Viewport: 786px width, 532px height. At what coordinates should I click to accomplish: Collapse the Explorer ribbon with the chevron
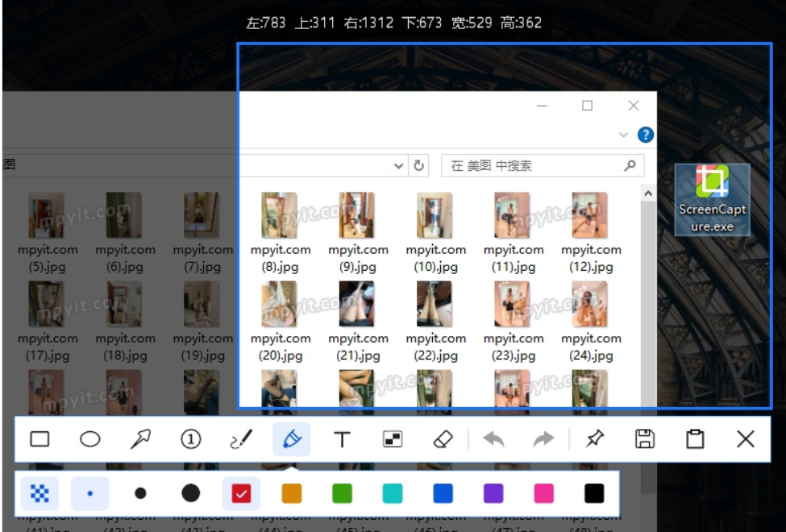coord(626,134)
